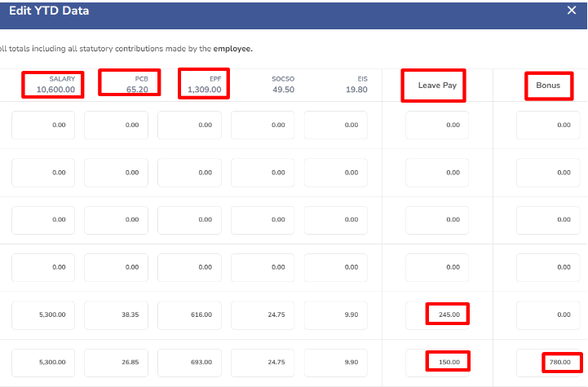Image resolution: width=588 pixels, height=387 pixels.
Task: Select Leave Pay field showing 150.00
Action: point(437,363)
